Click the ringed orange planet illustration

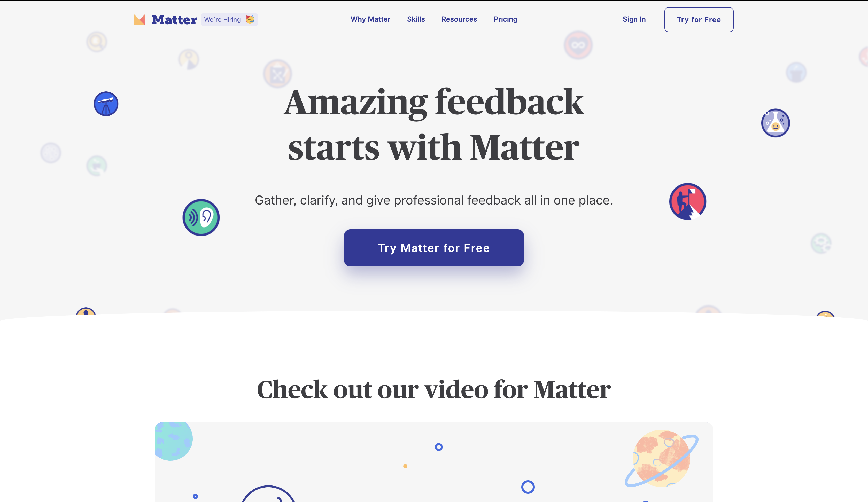click(x=661, y=458)
